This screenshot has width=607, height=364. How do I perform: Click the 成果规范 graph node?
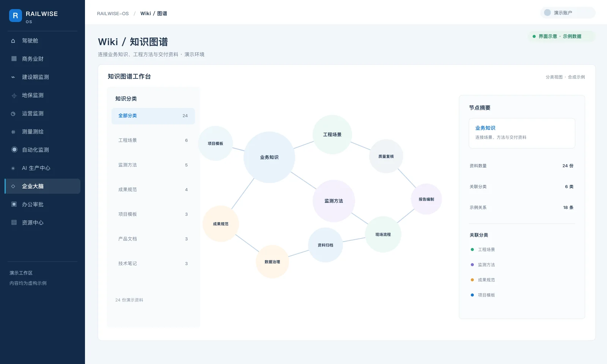point(221,224)
